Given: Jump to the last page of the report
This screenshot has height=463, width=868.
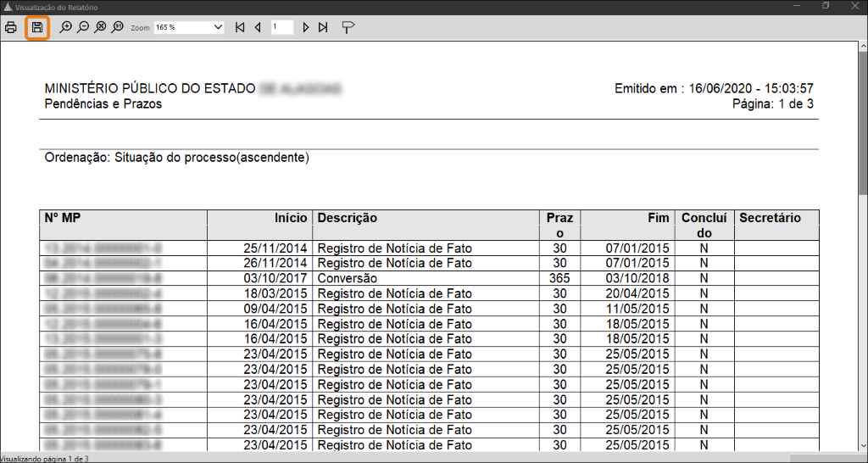Looking at the screenshot, I should click(323, 27).
